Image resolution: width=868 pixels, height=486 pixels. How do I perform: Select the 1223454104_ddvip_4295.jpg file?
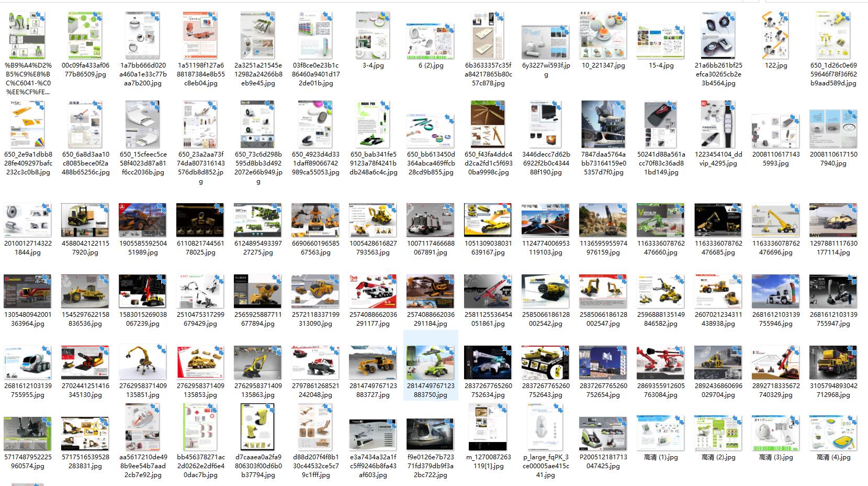718,125
